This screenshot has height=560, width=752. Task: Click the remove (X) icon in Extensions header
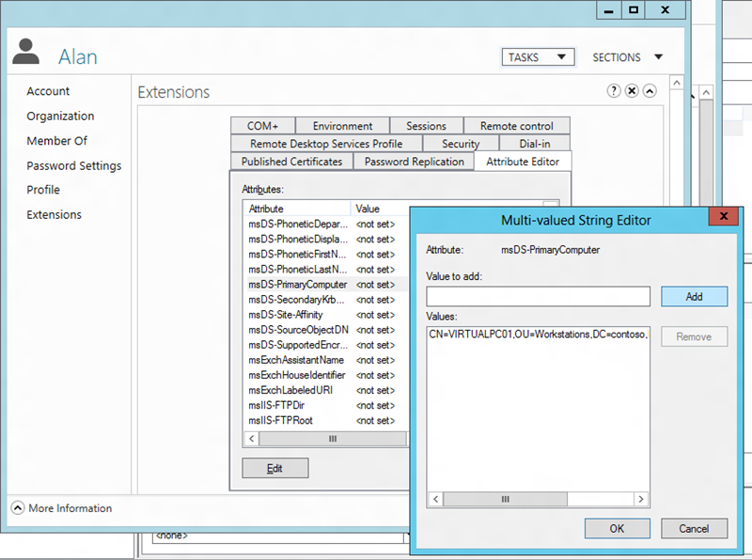click(x=632, y=91)
